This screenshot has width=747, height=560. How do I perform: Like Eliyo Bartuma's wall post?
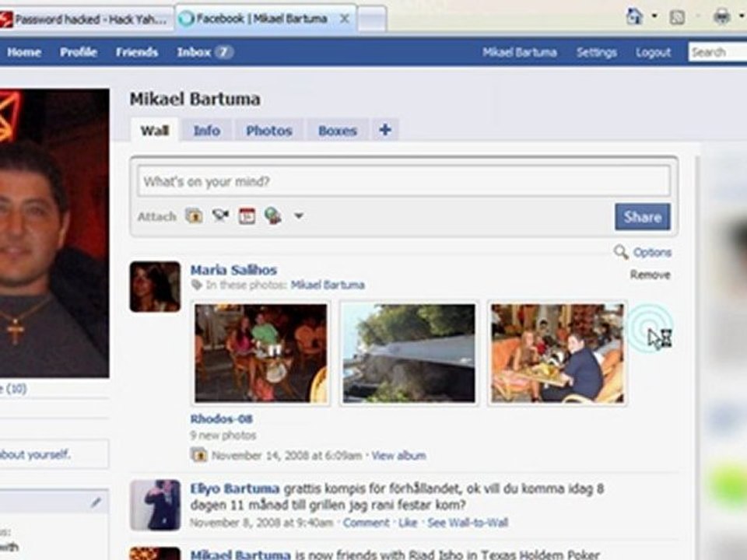[408, 523]
